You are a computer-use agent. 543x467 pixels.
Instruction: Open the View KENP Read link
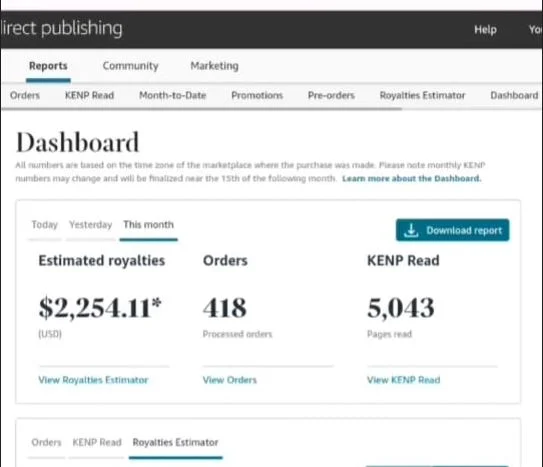coord(403,380)
